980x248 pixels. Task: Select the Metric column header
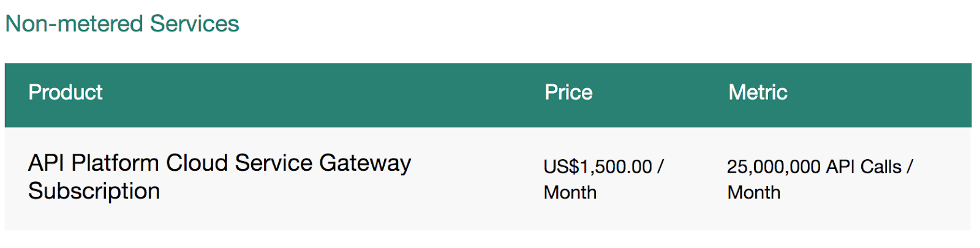[x=758, y=92]
